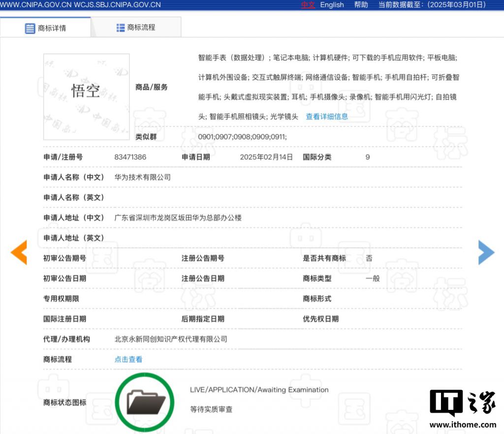Viewport: 504px width, 434px height.
Task: Click the blue next-record arrow
Action: pyautogui.click(x=486, y=253)
